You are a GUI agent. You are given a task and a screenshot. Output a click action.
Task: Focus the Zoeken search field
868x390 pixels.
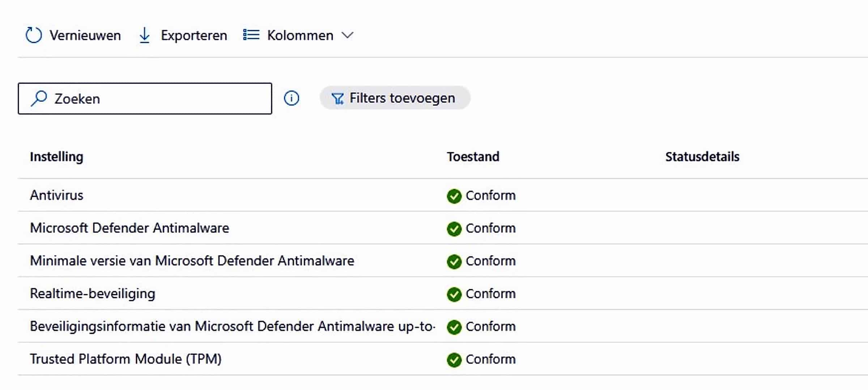pyautogui.click(x=145, y=98)
